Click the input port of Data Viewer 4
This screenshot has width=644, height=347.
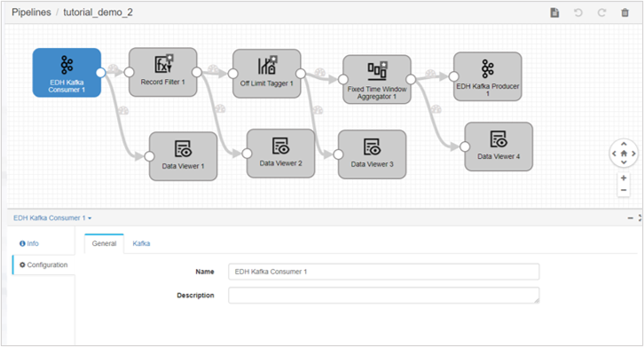[x=465, y=146]
